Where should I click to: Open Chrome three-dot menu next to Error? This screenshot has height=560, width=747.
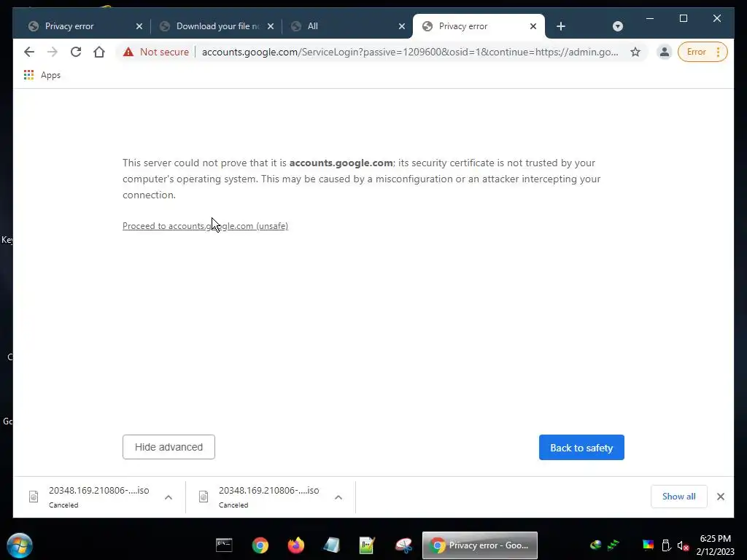719,52
